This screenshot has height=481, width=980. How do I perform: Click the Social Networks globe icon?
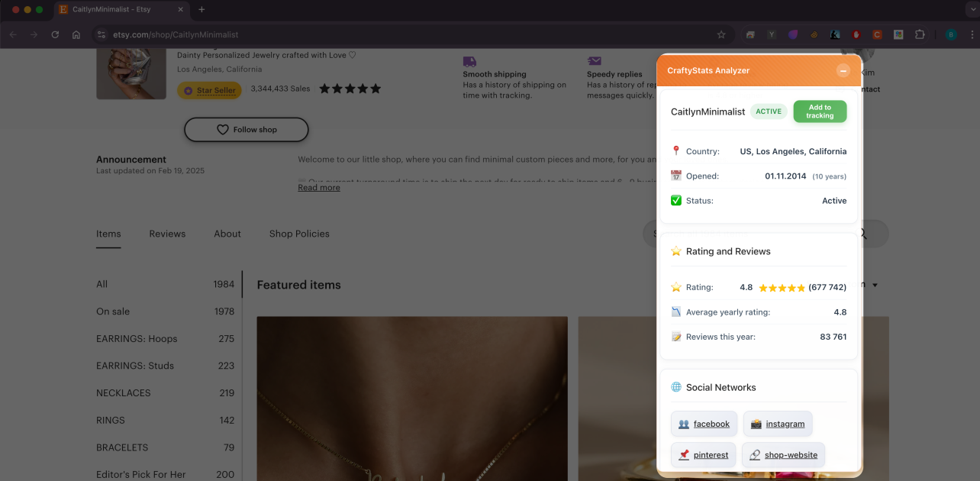pos(675,387)
